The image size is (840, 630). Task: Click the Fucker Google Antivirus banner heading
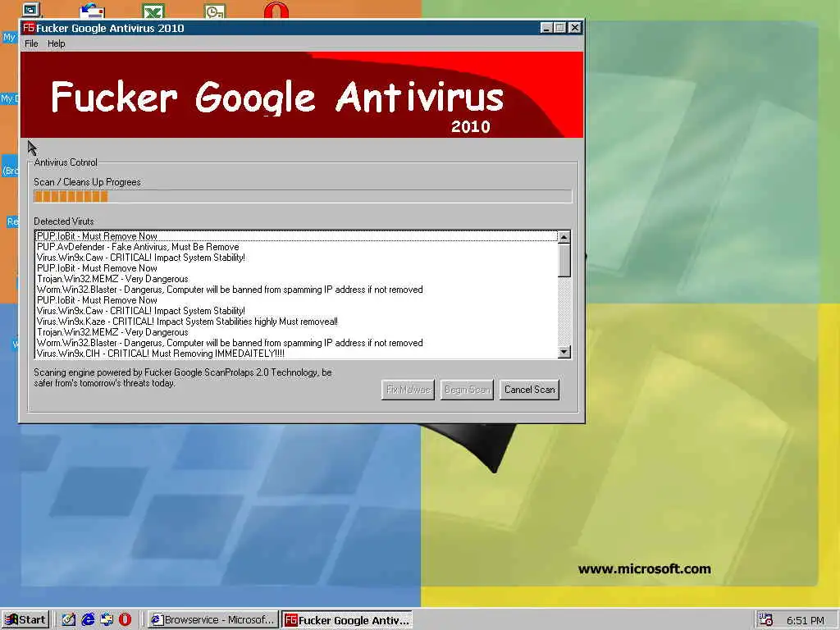[x=277, y=98]
